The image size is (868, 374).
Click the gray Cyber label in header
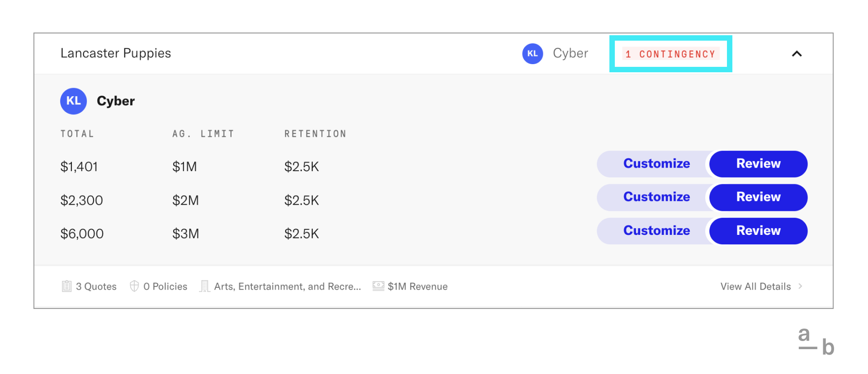click(x=571, y=53)
